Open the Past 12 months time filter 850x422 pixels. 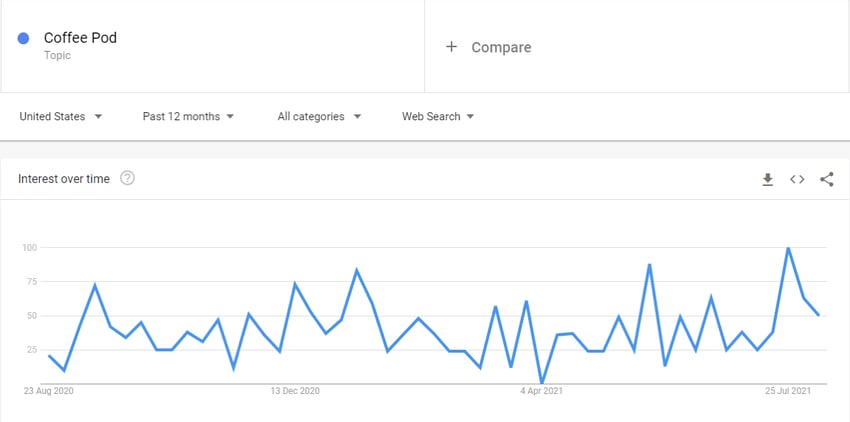tap(188, 116)
